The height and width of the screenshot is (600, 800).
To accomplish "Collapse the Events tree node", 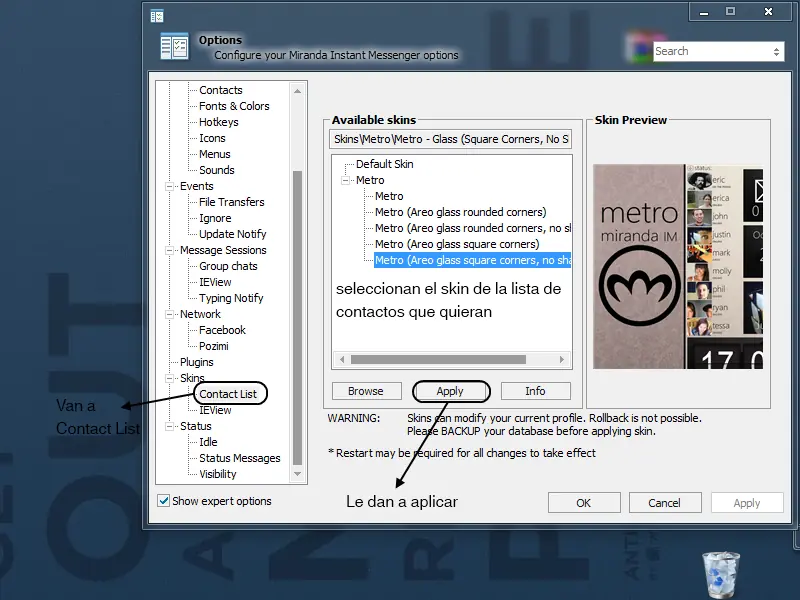I will [169, 186].
